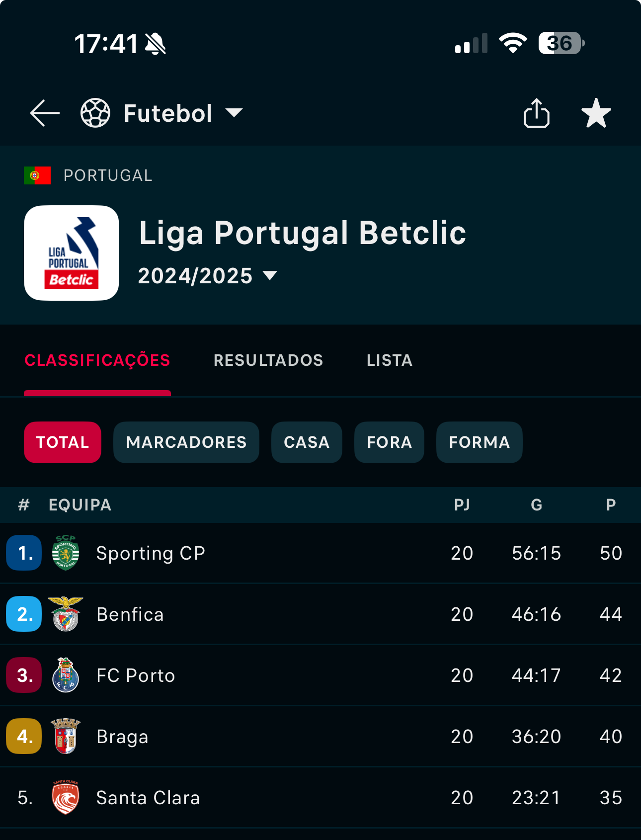Tap the Benfica crest icon
The width and height of the screenshot is (641, 840).
(66, 614)
